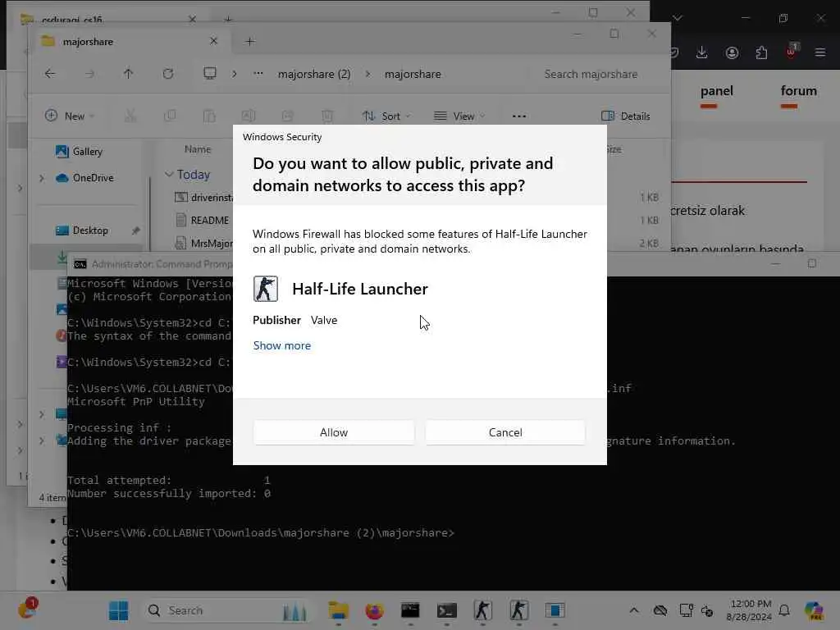Select the README file
Viewport: 840px width, 630px height.
[203, 220]
